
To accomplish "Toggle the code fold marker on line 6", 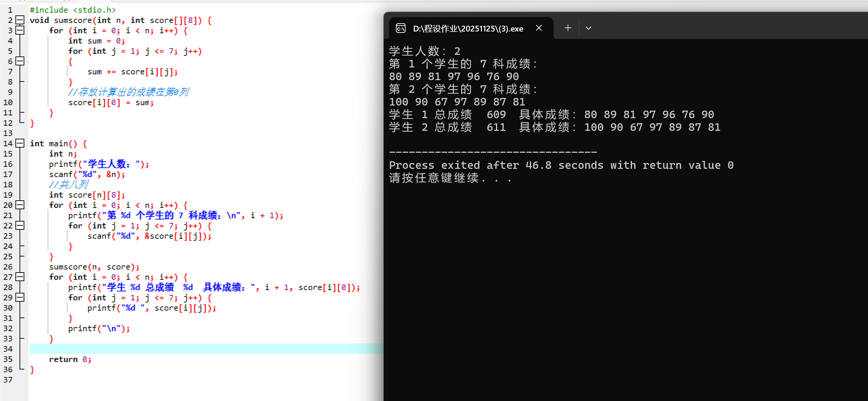I will click(20, 61).
